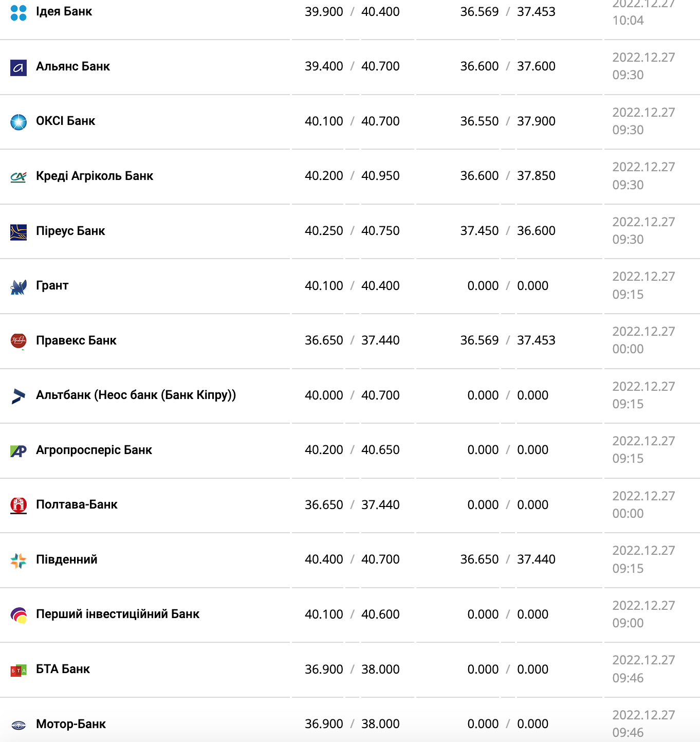Open Альтбанк (Неос банк) name link
This screenshot has height=742, width=700.
136,395
